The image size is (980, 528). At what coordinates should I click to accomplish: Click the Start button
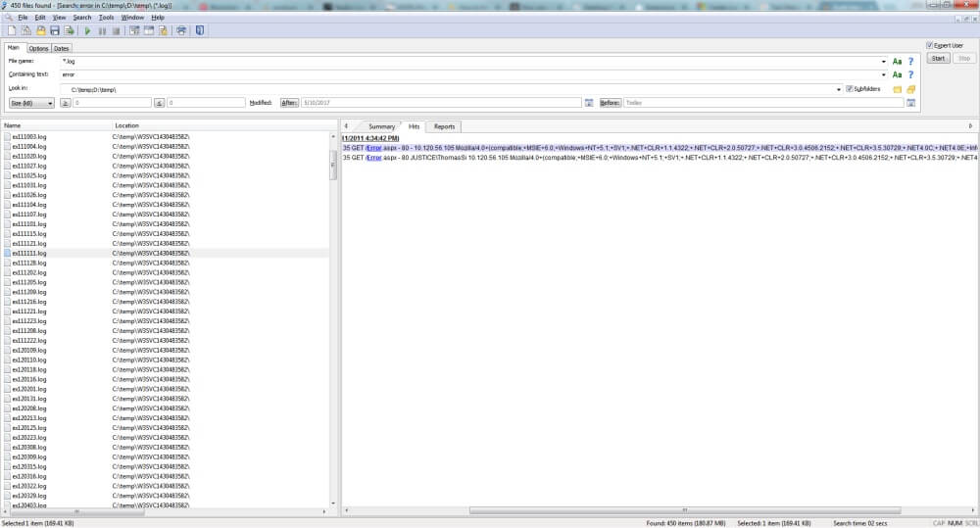(938, 58)
